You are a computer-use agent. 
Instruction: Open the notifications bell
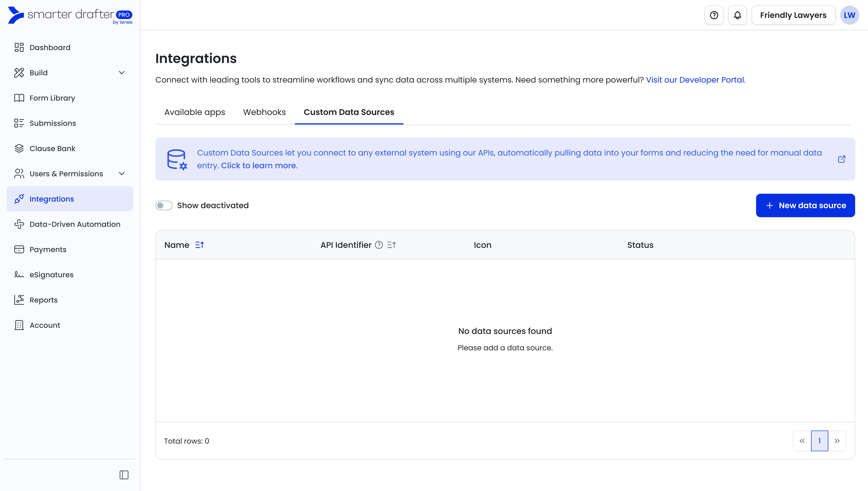point(737,15)
